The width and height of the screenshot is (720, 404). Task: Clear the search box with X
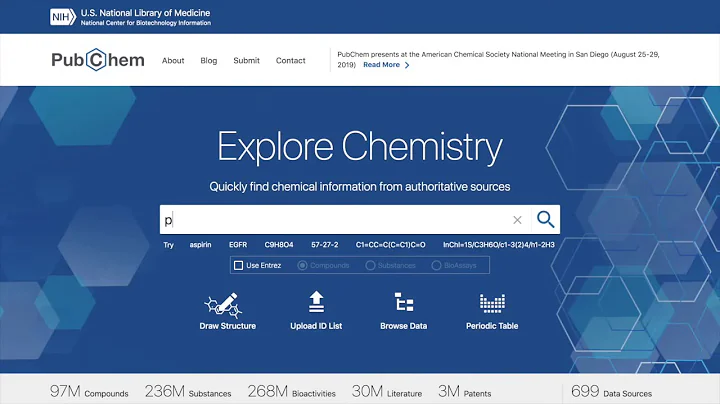(517, 220)
